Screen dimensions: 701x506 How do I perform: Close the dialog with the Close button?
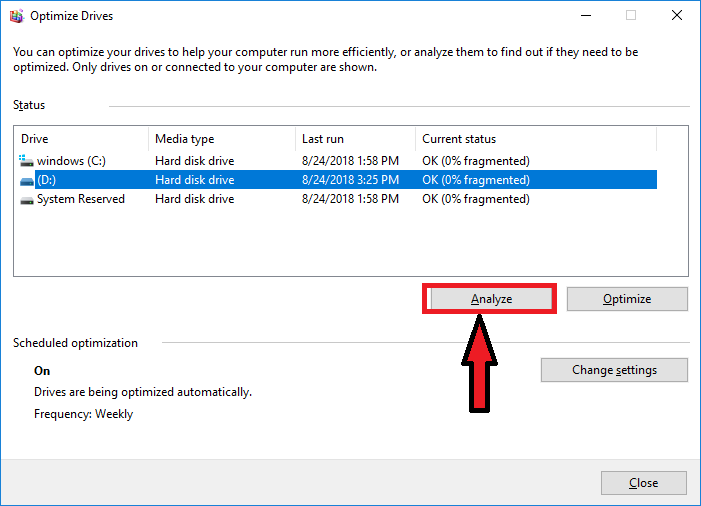tap(643, 483)
